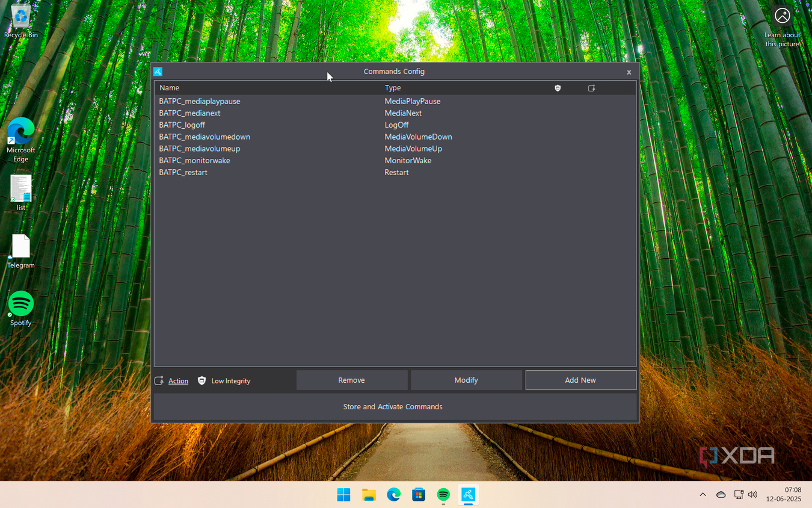Viewport: 812px width, 508px height.
Task: Open the Recycle Bin desktop icon
Action: pyautogui.click(x=21, y=22)
